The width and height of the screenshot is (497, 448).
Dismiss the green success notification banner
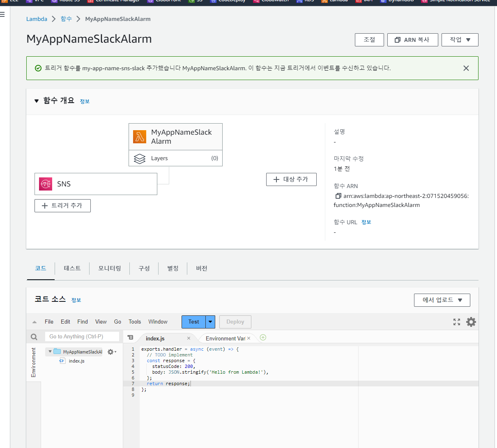(x=466, y=68)
